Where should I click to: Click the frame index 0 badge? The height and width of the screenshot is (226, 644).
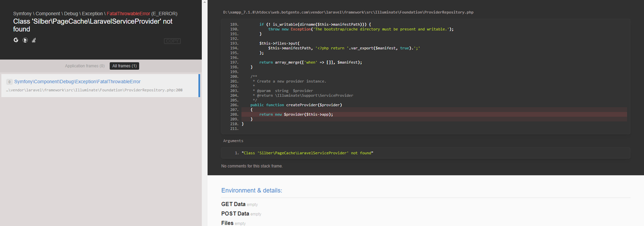click(10, 82)
